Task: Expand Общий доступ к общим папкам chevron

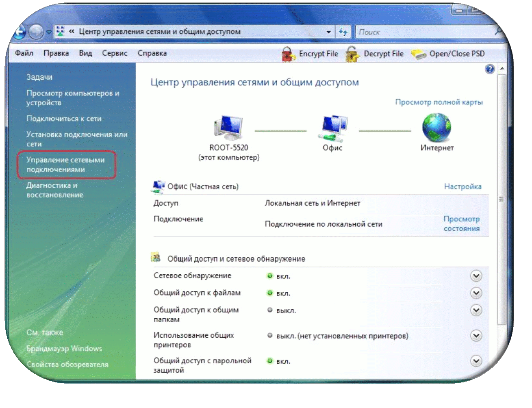Action: 476,310
